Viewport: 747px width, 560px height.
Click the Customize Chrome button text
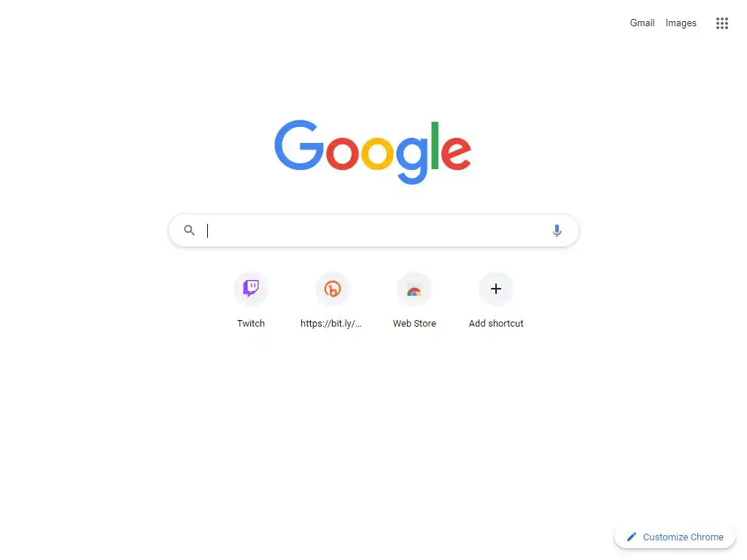pos(683,537)
